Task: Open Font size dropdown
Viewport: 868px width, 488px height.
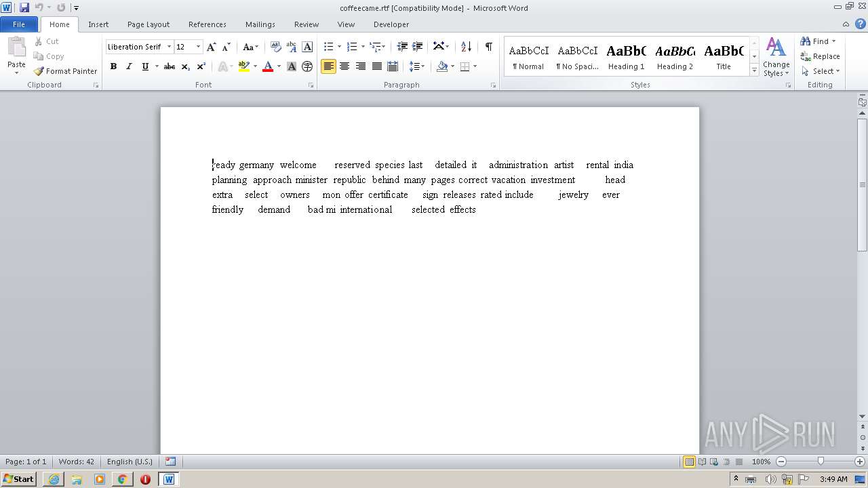Action: click(x=198, y=47)
